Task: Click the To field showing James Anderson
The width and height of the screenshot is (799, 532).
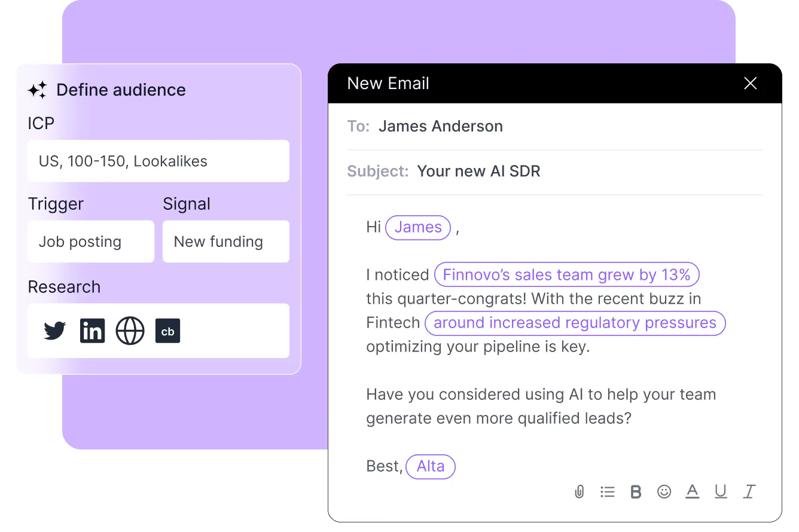Action: (441, 126)
